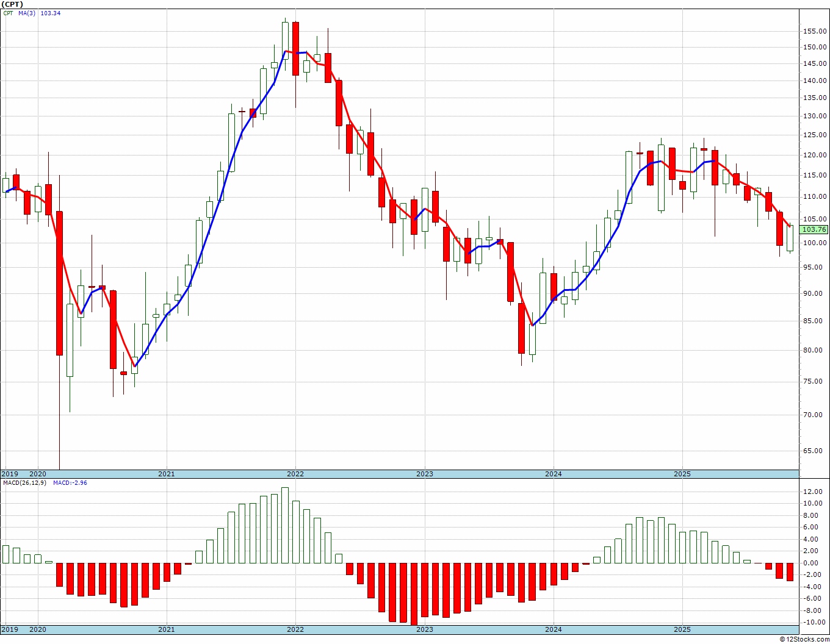Select the 135.00 price axis label
This screenshot has height=644, width=830.
tap(815, 98)
